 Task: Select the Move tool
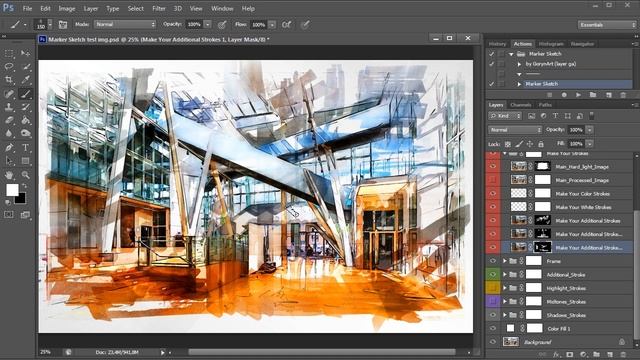[25, 53]
